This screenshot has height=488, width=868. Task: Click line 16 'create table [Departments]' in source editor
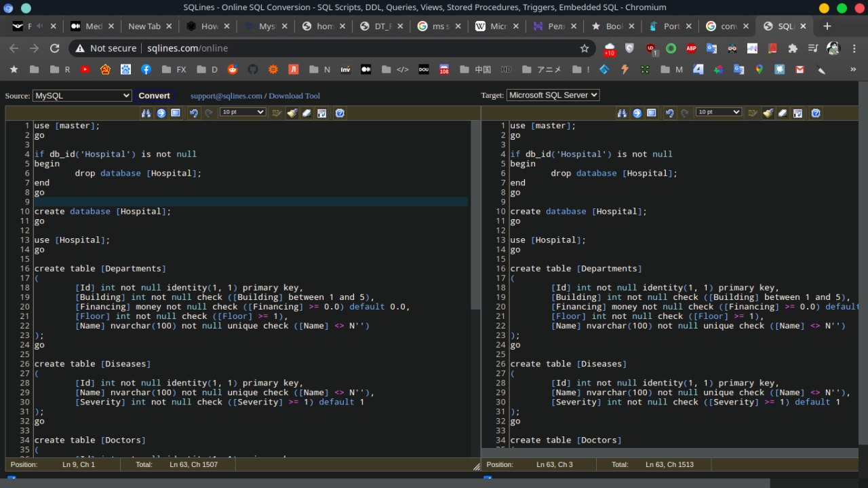pos(100,269)
